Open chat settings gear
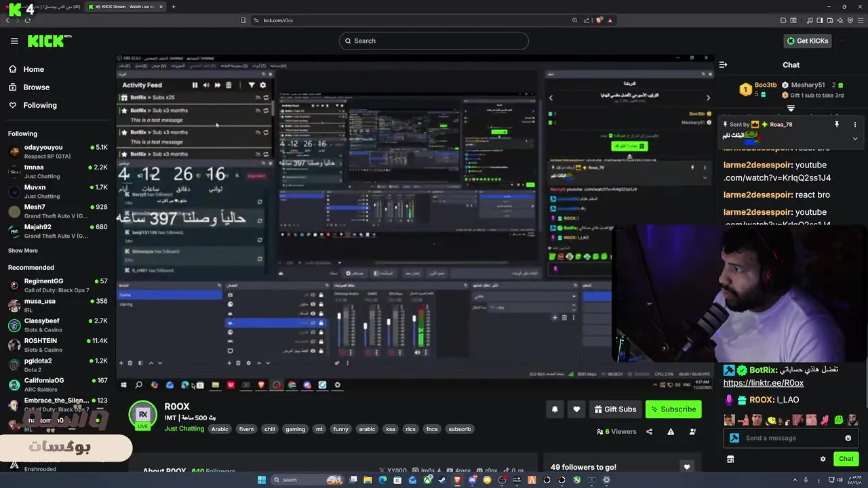 (x=823, y=459)
